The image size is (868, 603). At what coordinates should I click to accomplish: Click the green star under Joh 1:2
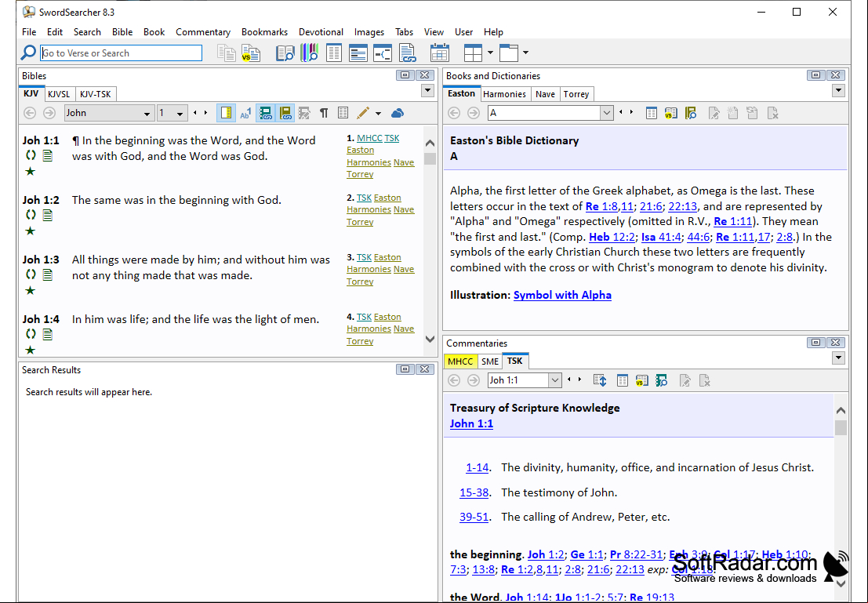pyautogui.click(x=31, y=231)
